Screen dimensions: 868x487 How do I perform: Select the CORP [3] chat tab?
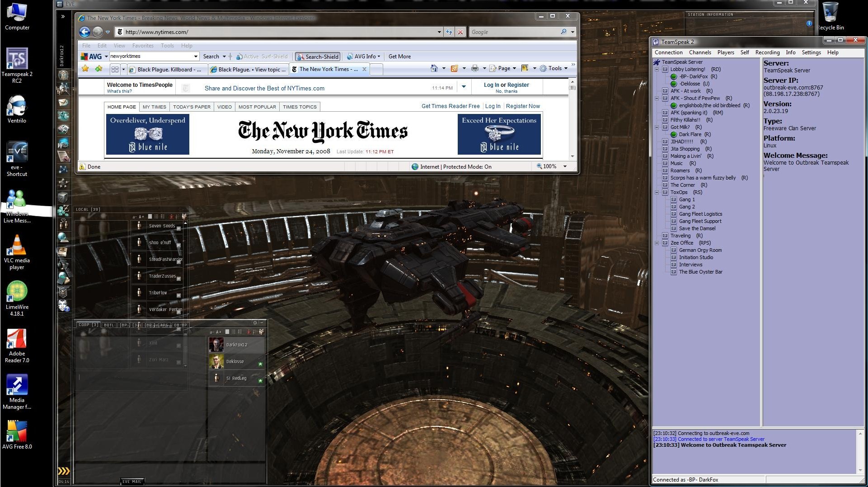(88, 325)
